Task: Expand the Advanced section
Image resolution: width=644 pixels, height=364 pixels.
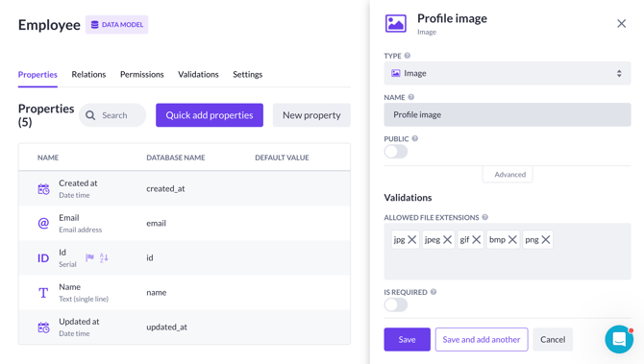Action: pyautogui.click(x=508, y=175)
